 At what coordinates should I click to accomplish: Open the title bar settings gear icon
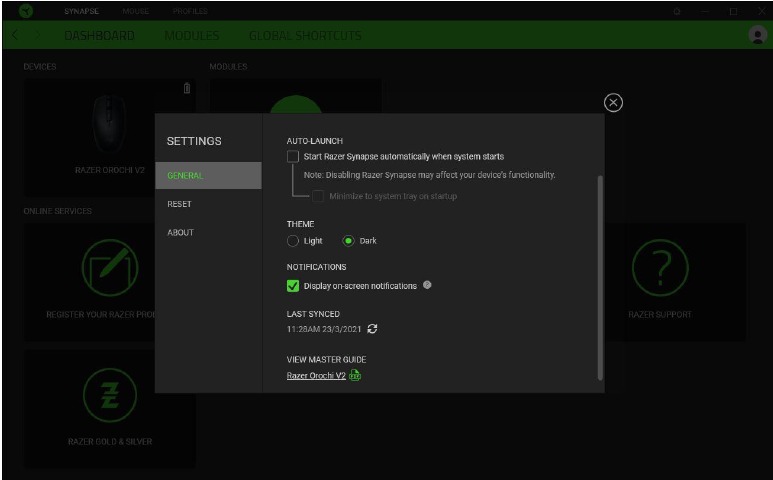[x=677, y=11]
